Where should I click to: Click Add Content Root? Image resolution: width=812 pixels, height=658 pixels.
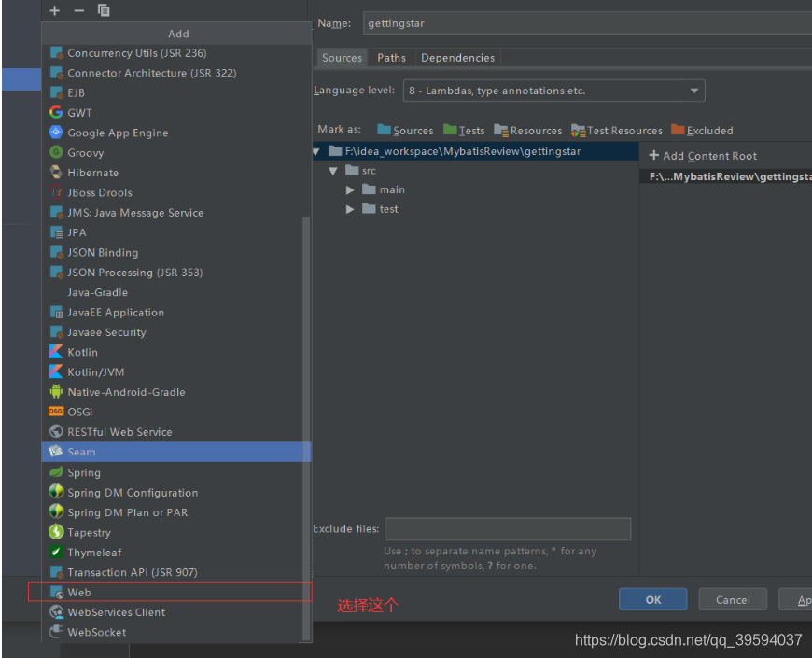tap(703, 155)
